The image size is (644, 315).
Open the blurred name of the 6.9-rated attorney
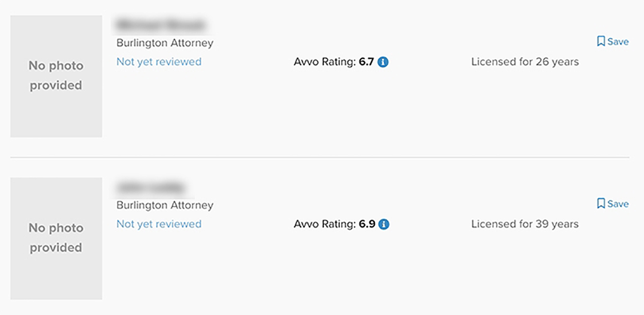coord(151,188)
